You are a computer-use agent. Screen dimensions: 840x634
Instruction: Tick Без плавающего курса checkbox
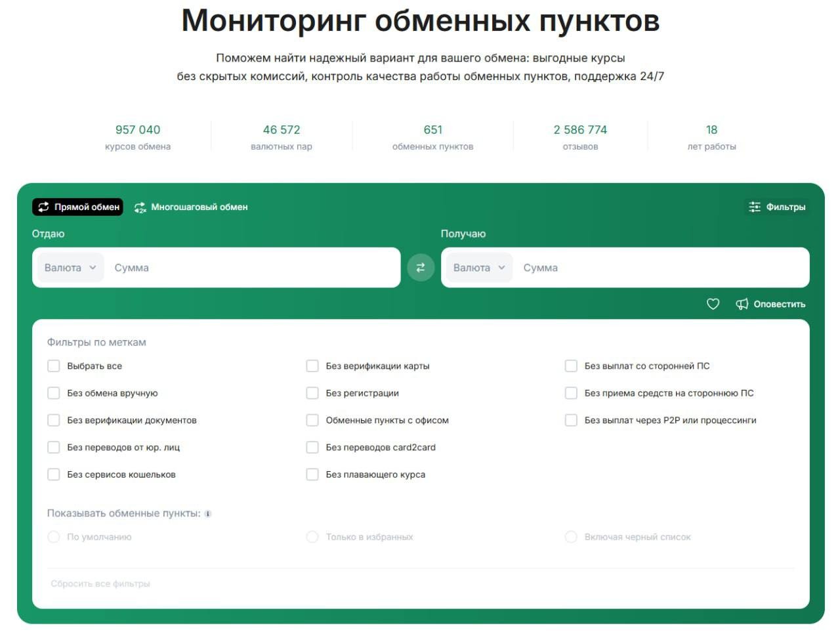point(312,475)
